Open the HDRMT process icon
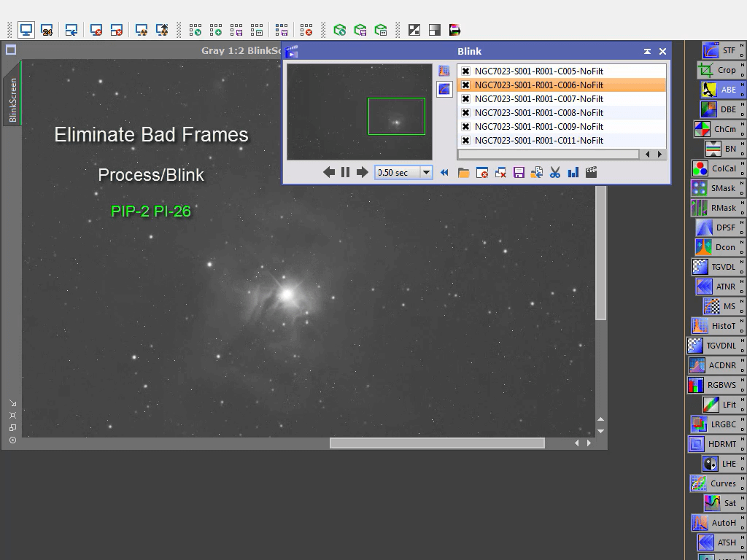The height and width of the screenshot is (560, 747). (x=715, y=444)
